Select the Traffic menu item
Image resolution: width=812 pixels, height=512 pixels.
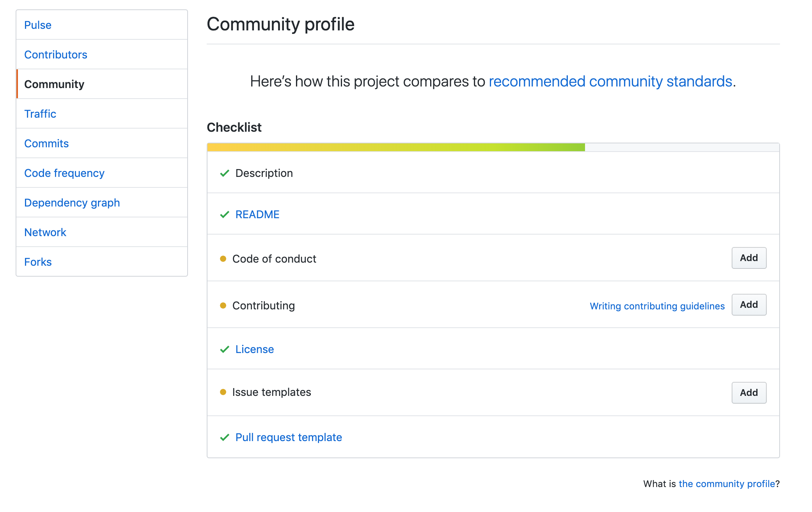tap(40, 114)
